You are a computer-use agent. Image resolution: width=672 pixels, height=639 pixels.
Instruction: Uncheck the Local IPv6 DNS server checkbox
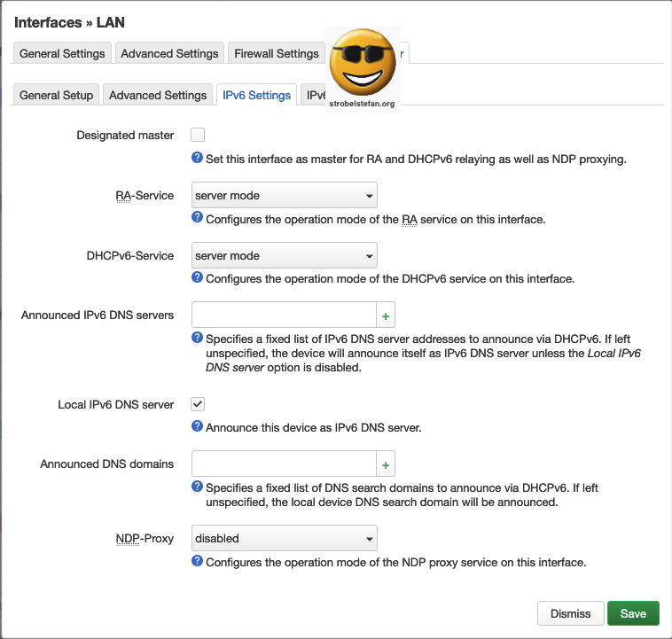tap(198, 404)
